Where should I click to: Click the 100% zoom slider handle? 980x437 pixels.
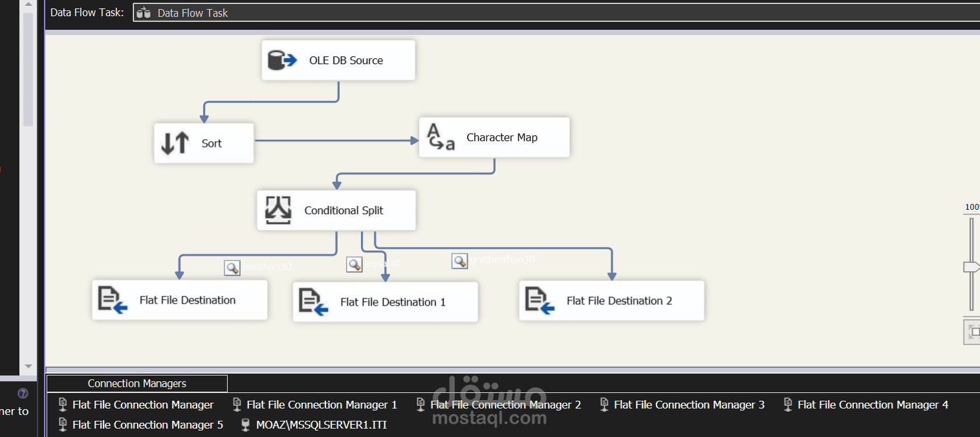pyautogui.click(x=970, y=265)
